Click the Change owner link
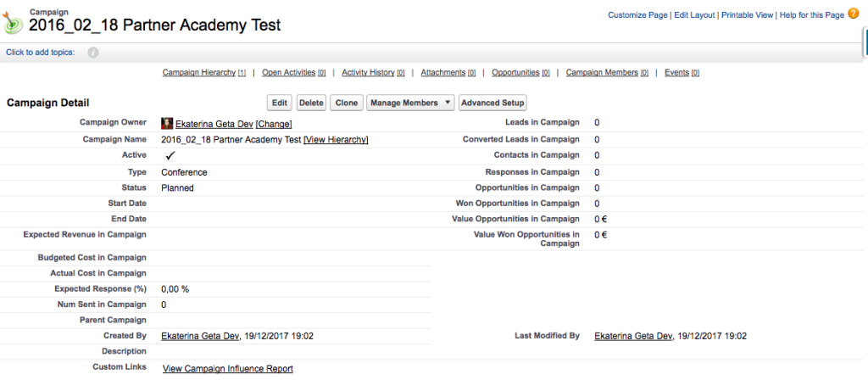The width and height of the screenshot is (868, 380). pyautogui.click(x=274, y=124)
